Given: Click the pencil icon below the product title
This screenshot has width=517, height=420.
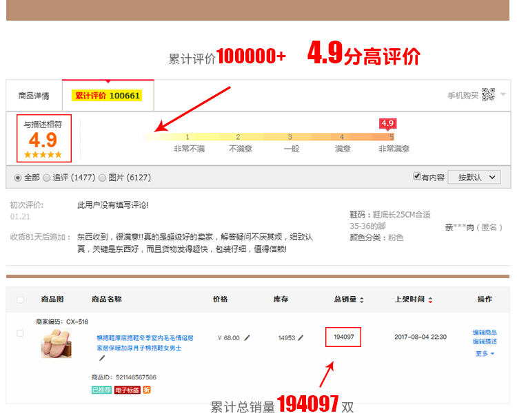Looking at the screenshot, I should [103, 358].
